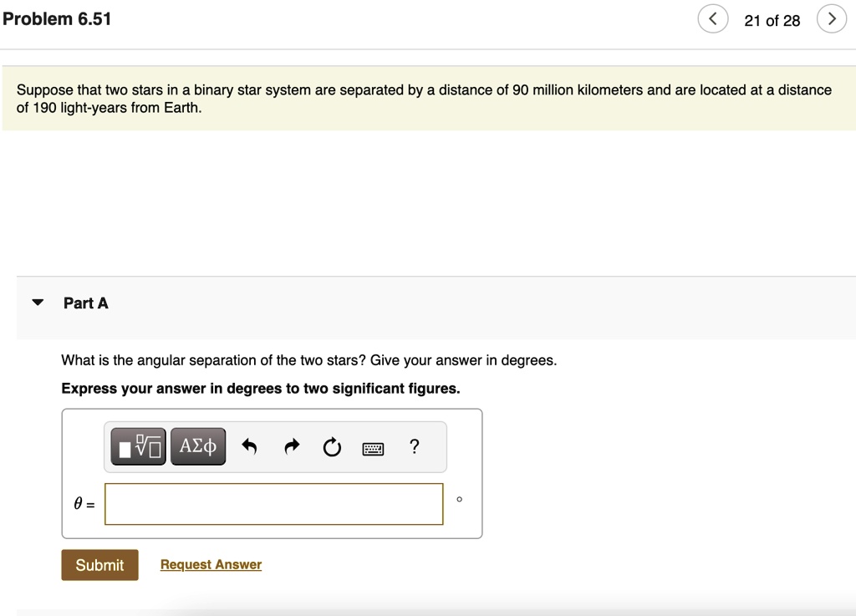The width and height of the screenshot is (856, 616).
Task: Redo the last answer change
Action: point(291,446)
